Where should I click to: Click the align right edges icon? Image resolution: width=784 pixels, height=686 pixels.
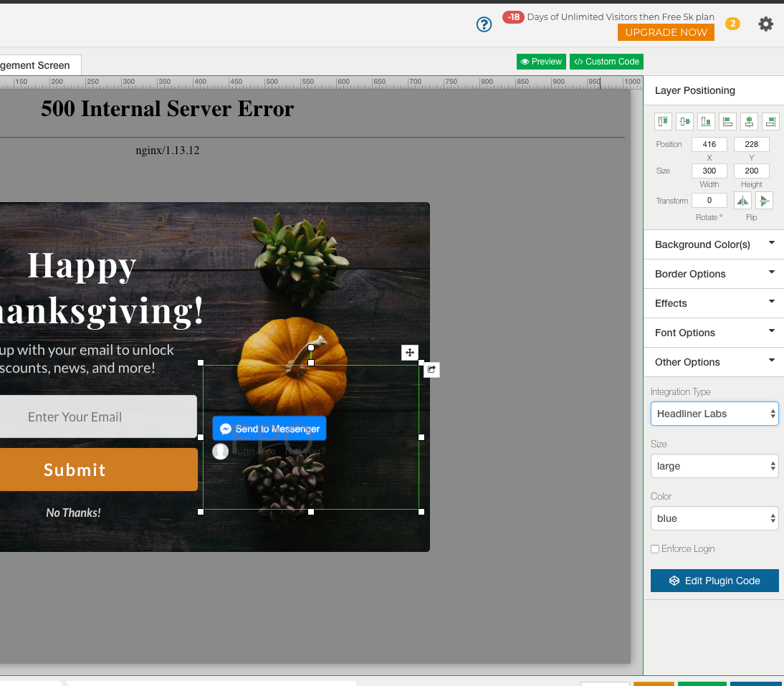770,122
